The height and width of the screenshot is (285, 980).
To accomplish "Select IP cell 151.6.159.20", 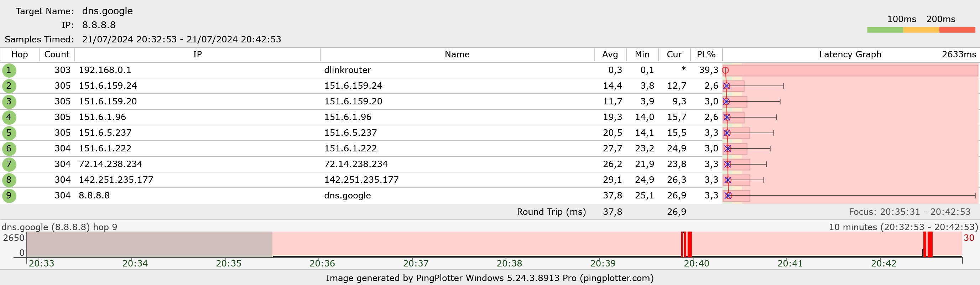I will pos(108,101).
